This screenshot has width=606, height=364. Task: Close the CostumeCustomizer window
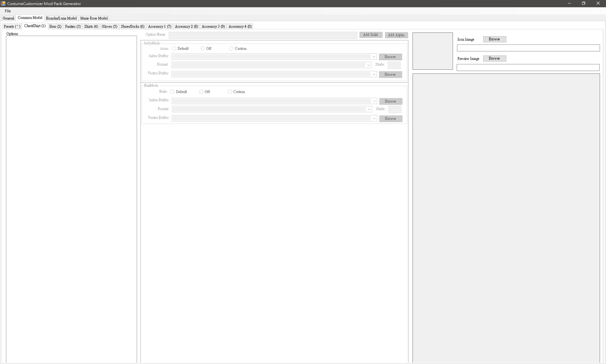tap(598, 3)
